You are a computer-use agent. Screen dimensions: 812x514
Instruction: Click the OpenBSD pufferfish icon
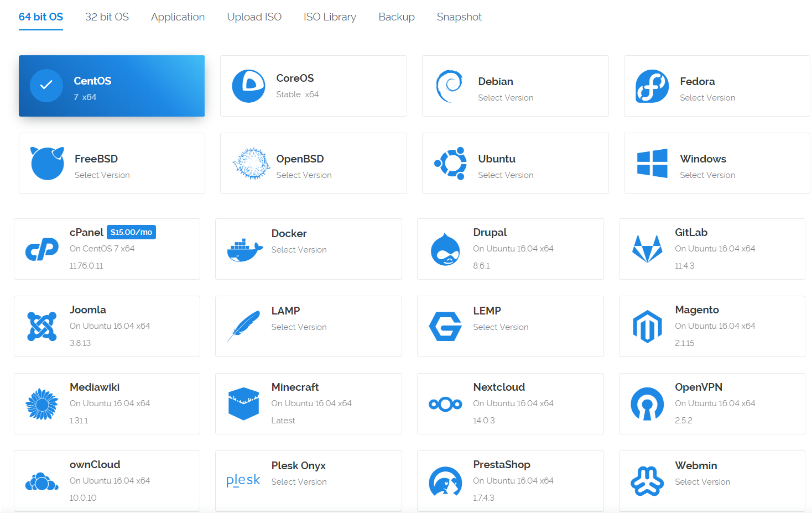[251, 164]
